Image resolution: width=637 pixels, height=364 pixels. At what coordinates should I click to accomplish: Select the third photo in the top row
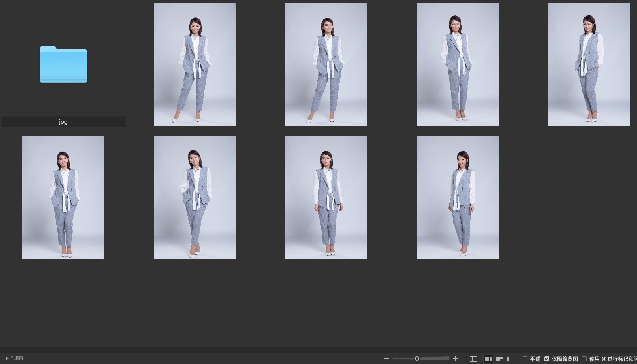pyautogui.click(x=458, y=64)
